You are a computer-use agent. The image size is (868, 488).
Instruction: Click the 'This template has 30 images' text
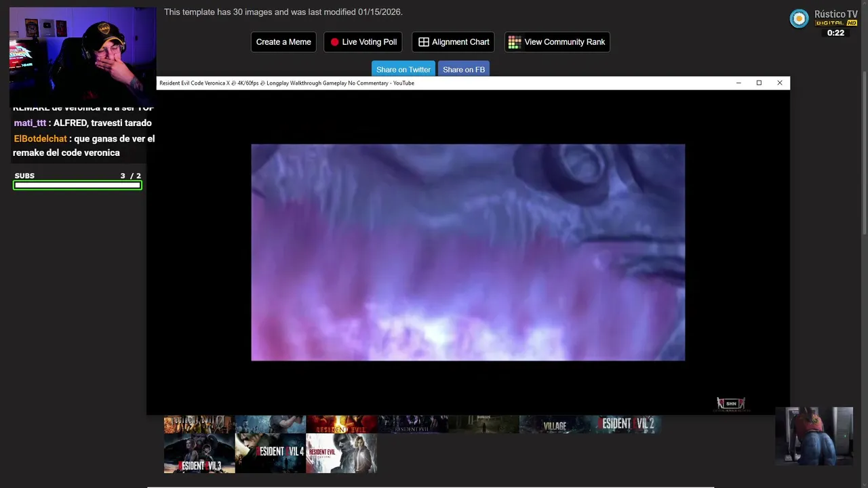point(283,12)
